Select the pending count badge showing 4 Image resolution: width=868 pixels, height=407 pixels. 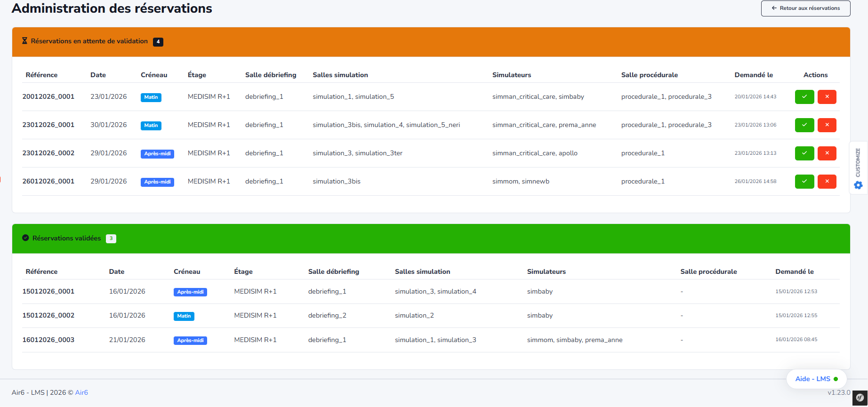pos(158,42)
